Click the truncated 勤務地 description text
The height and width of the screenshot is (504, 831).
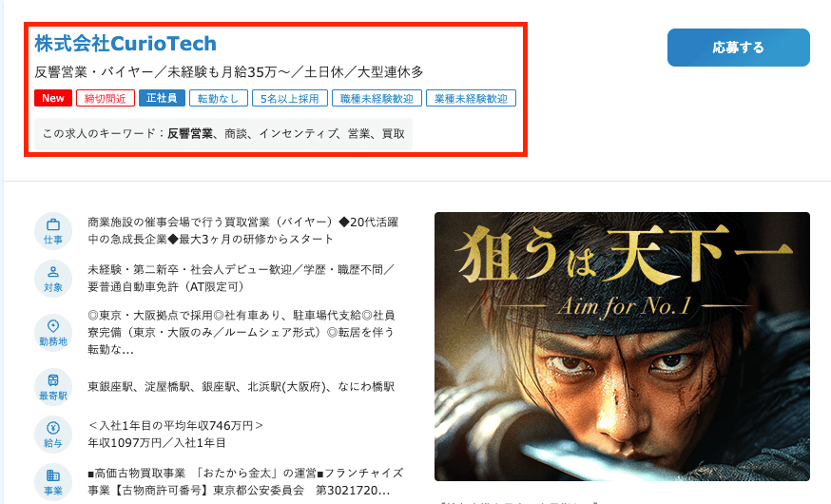pos(242,332)
